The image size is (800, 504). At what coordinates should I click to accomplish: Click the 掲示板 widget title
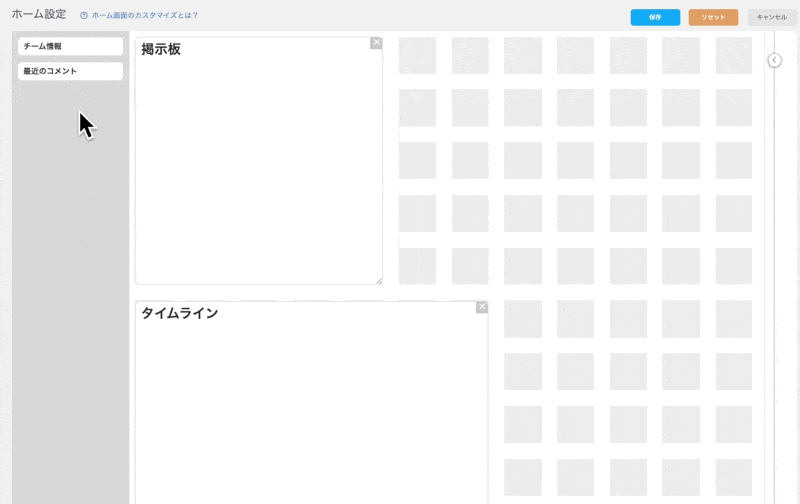pyautogui.click(x=161, y=49)
